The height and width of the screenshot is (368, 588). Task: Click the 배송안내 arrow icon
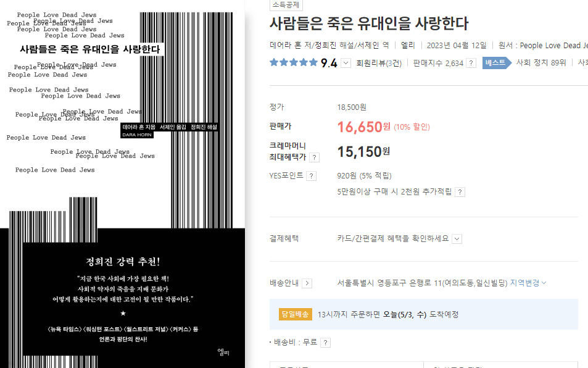[307, 283]
